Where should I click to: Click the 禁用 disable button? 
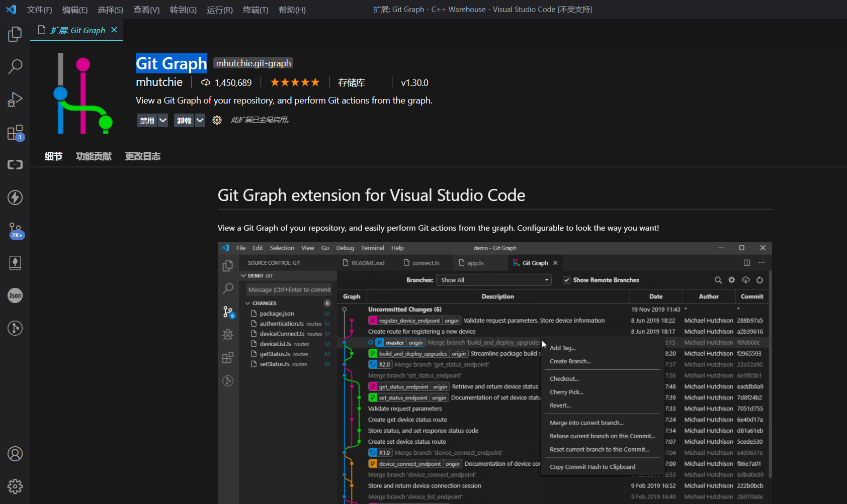[x=147, y=121]
